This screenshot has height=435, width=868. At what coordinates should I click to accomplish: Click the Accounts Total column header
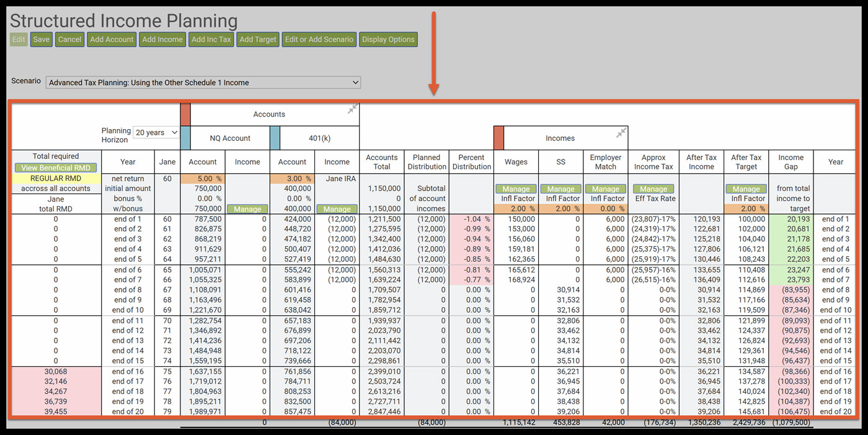(x=382, y=161)
